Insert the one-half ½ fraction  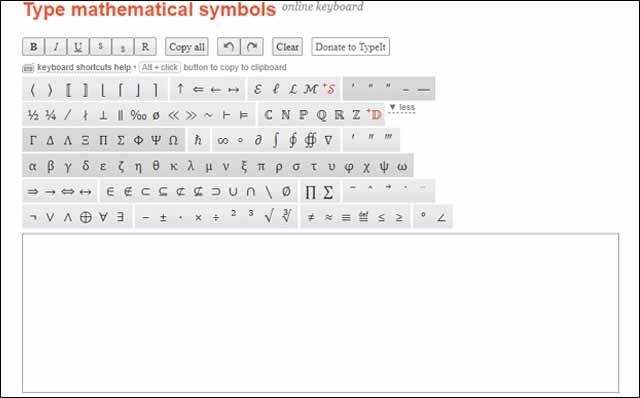33,115
